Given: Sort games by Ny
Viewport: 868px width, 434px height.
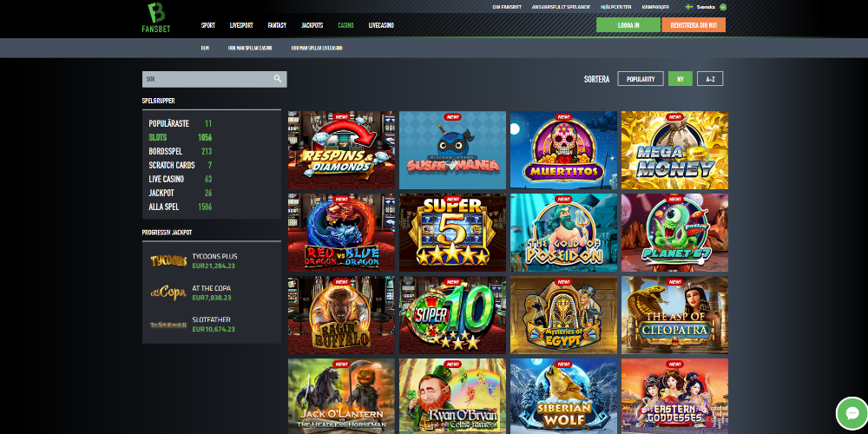Looking at the screenshot, I should tap(681, 79).
